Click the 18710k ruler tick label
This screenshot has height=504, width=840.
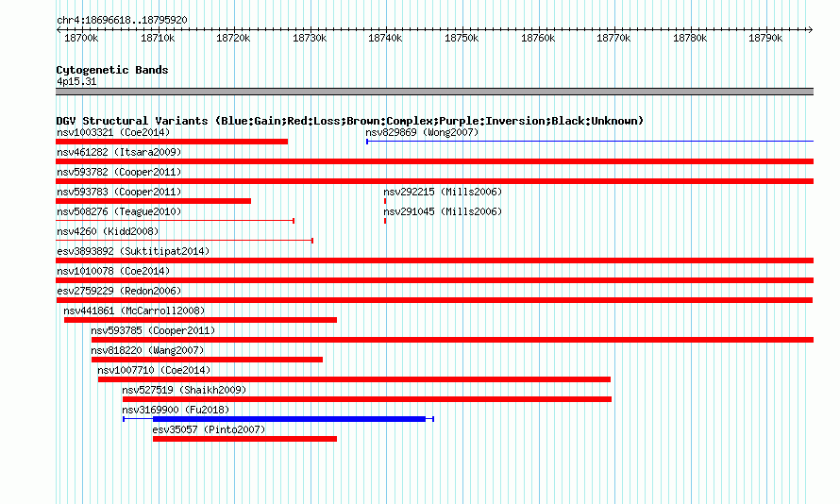158,38
